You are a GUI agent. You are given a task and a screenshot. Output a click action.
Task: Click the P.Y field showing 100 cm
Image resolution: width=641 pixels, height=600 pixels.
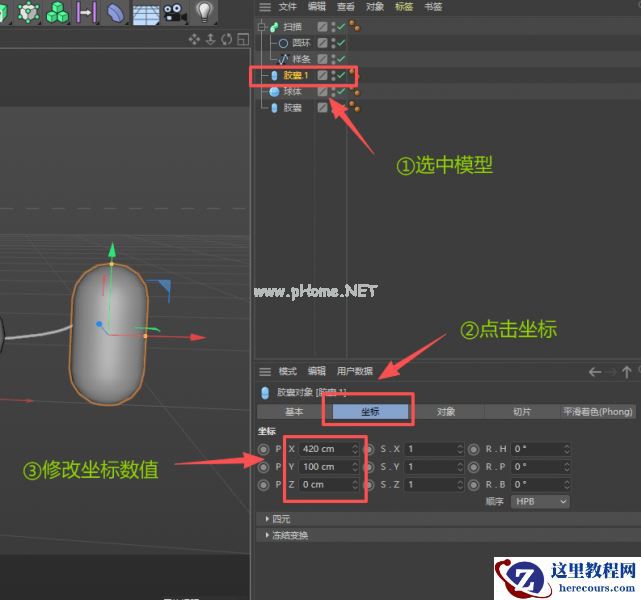[329, 467]
